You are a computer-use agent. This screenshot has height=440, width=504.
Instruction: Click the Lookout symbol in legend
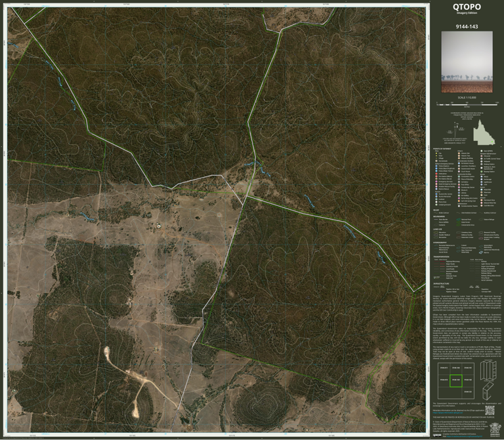[436, 199]
